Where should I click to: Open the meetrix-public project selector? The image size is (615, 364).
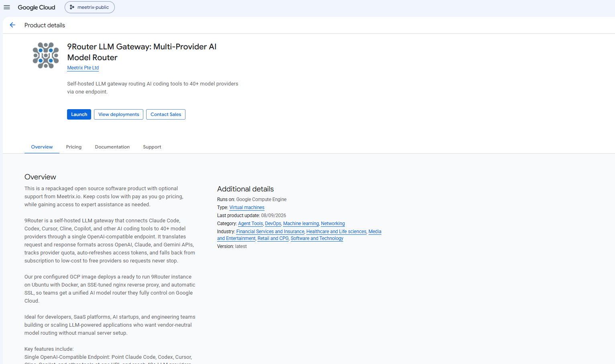pyautogui.click(x=90, y=7)
